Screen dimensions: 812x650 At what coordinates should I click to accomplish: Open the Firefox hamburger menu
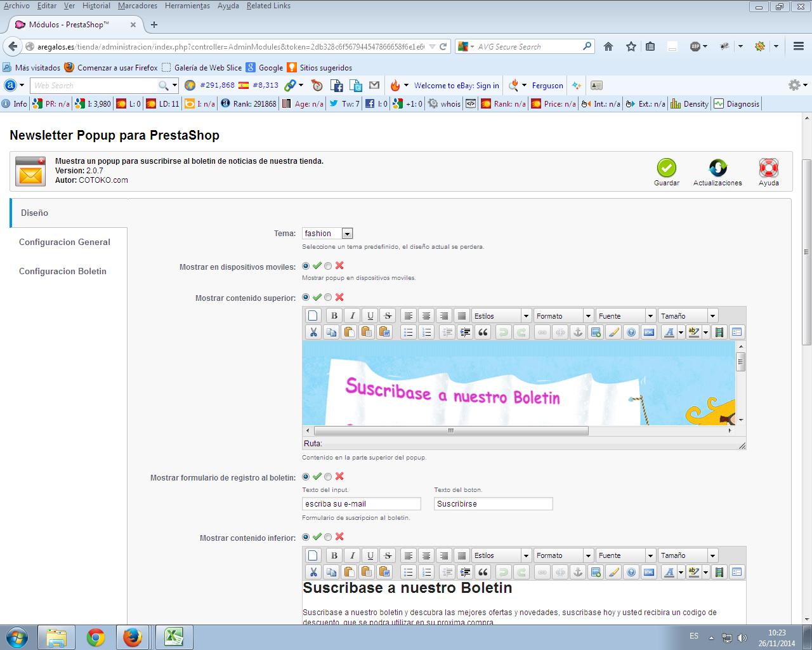coord(799,46)
